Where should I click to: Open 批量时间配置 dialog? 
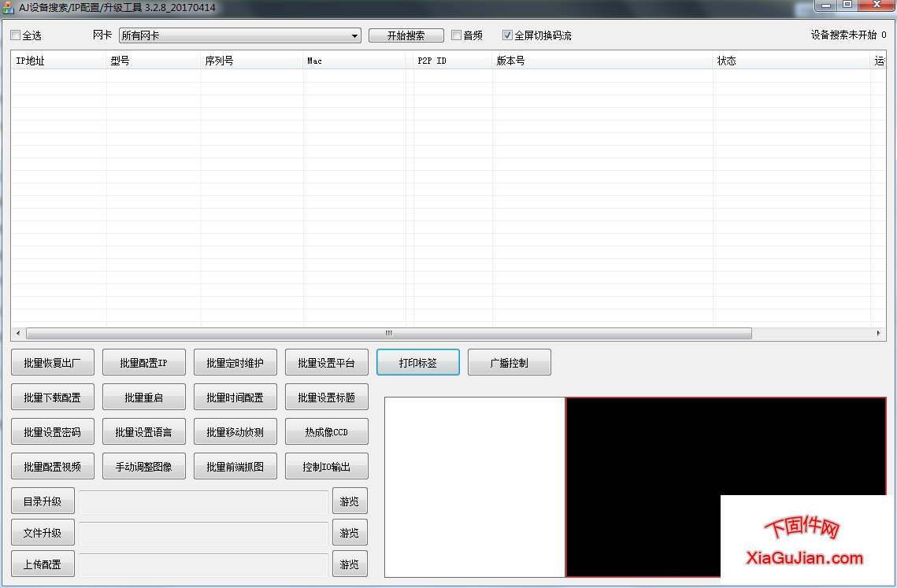(x=235, y=397)
